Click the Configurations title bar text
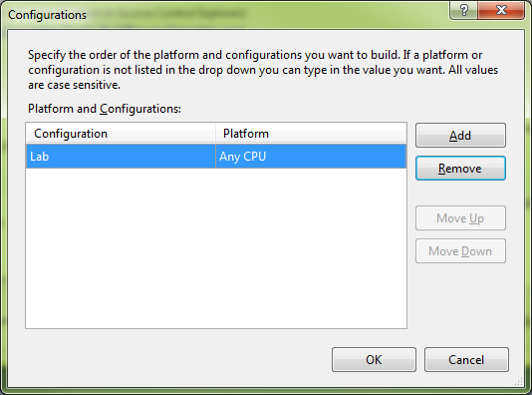Viewport: 532px width, 395px height. tap(47, 15)
